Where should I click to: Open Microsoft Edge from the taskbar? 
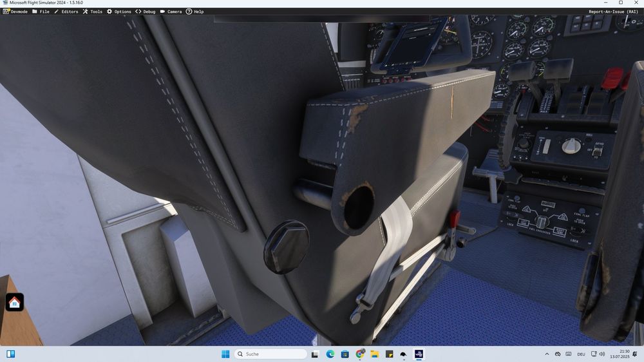(x=330, y=354)
